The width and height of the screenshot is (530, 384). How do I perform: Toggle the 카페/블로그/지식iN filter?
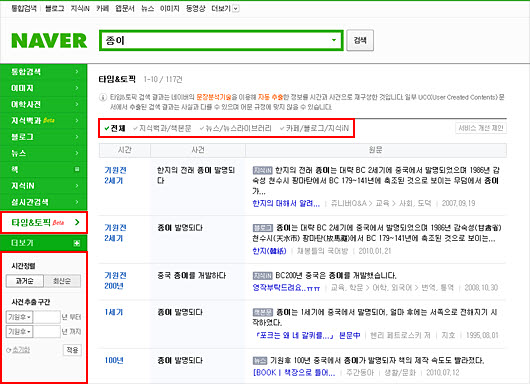point(314,128)
